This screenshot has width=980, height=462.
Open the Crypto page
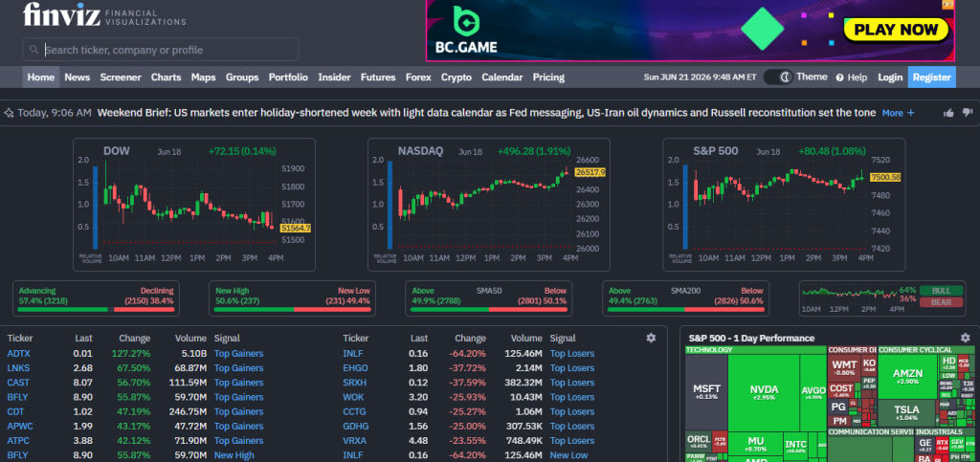[457, 77]
